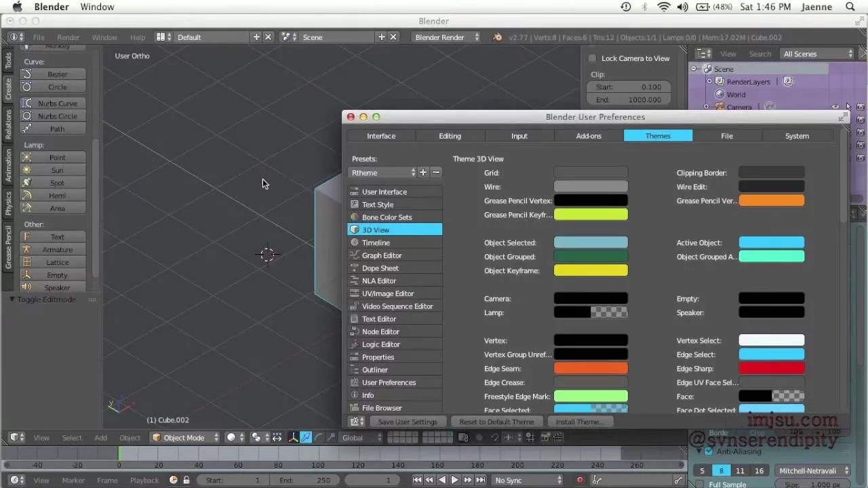
Task: Toggle the 3D manipulator widget icon
Action: (x=294, y=437)
